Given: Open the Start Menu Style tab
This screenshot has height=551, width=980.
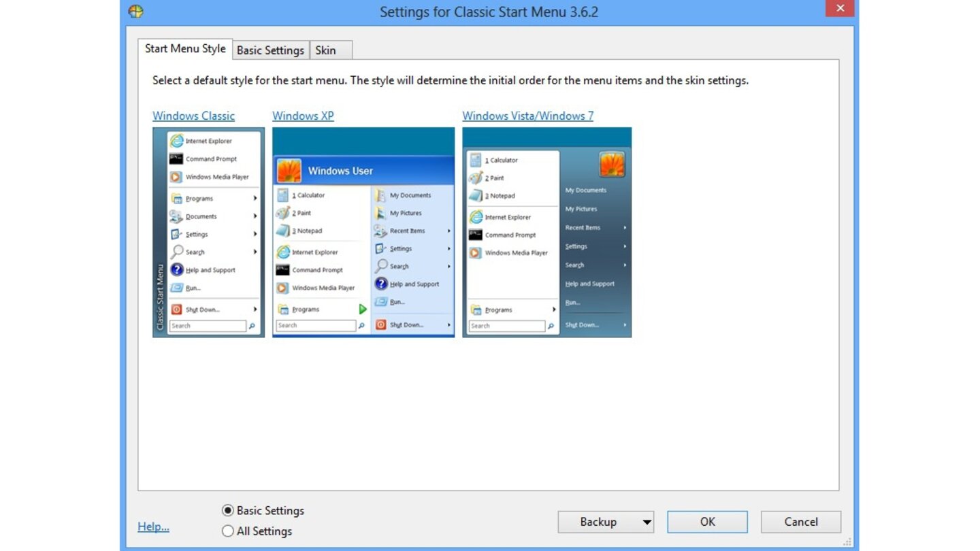Looking at the screenshot, I should (185, 49).
